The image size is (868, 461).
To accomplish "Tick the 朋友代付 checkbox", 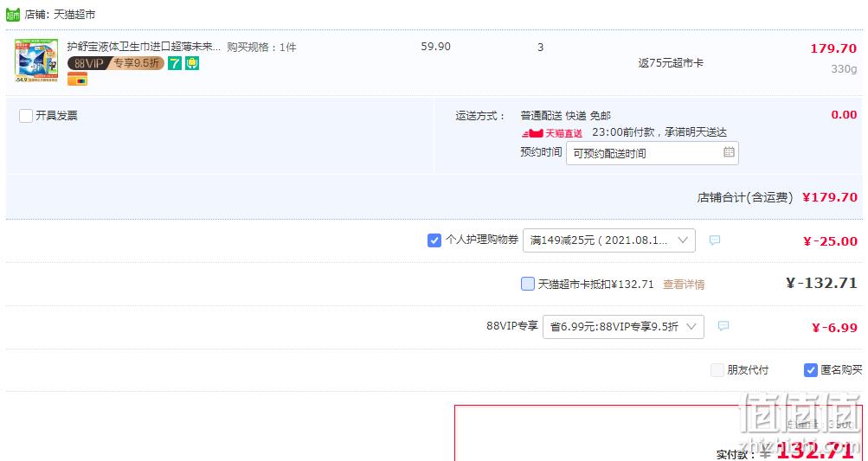I will pos(717,369).
